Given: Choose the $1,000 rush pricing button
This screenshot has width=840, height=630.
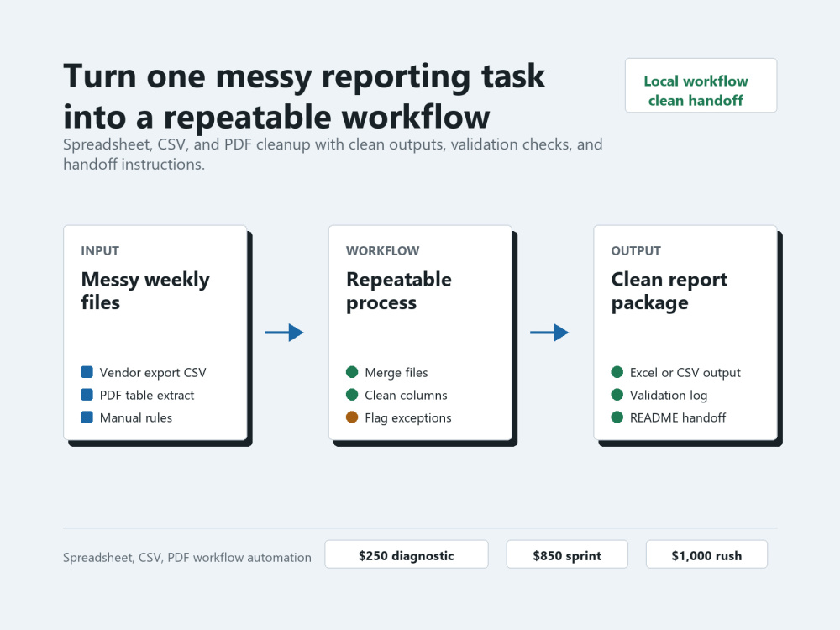Looking at the screenshot, I should click(x=706, y=554).
